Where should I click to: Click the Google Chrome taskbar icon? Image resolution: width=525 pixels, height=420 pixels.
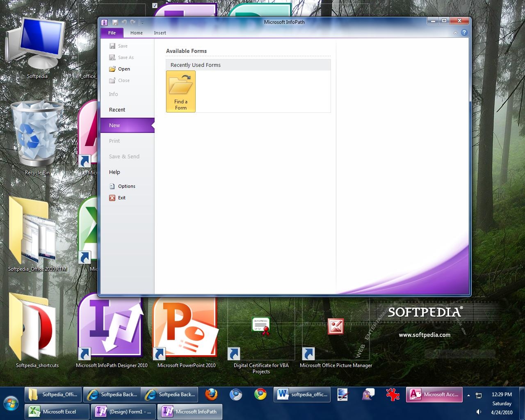(x=260, y=395)
